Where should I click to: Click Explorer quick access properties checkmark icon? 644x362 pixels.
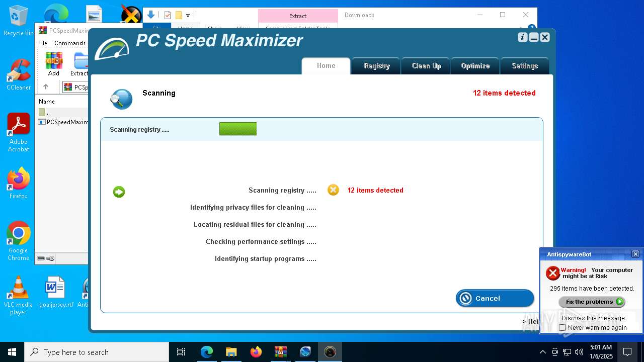click(168, 15)
